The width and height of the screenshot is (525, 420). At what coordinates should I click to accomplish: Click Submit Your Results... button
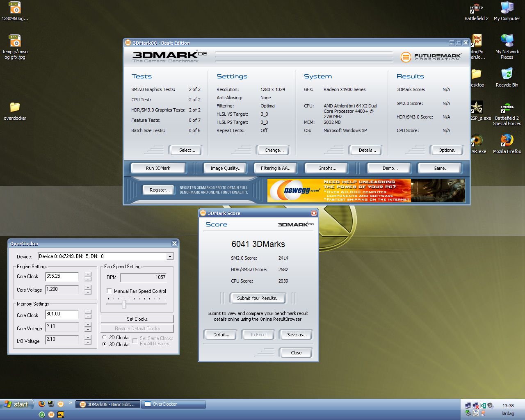258,298
